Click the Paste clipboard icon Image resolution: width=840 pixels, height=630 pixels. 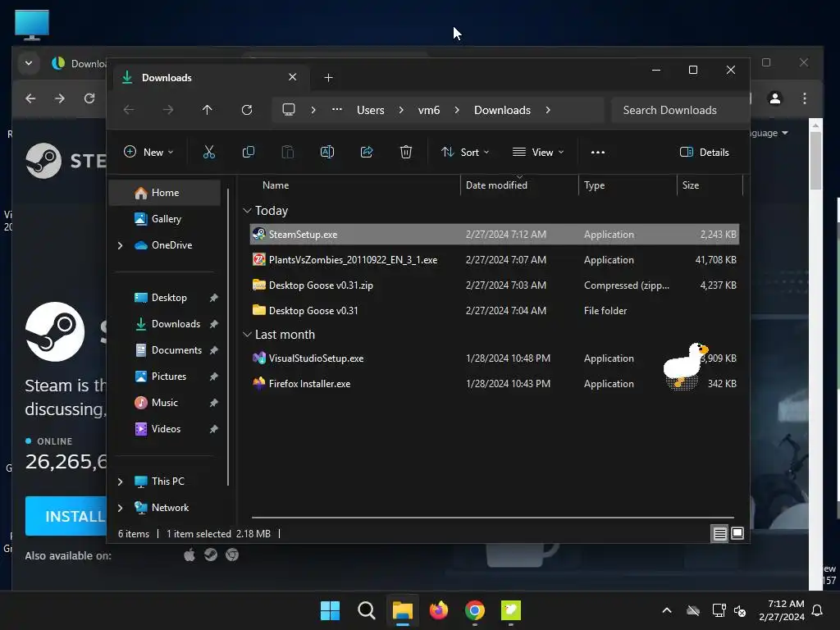point(288,152)
